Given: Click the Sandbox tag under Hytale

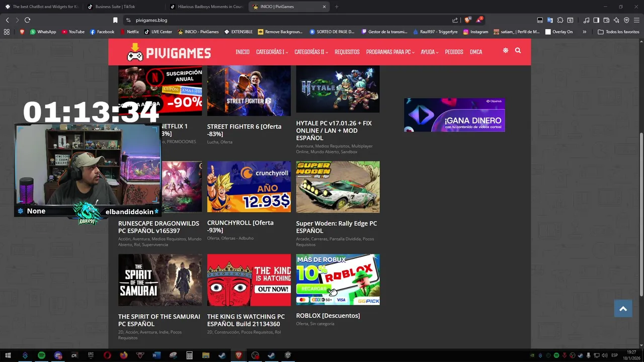Looking at the screenshot, I should click(349, 152).
